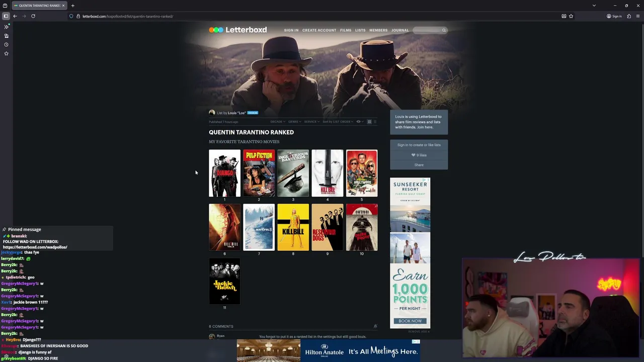Click Sign in to create or like lists
The height and width of the screenshot is (362, 644).
click(x=419, y=145)
